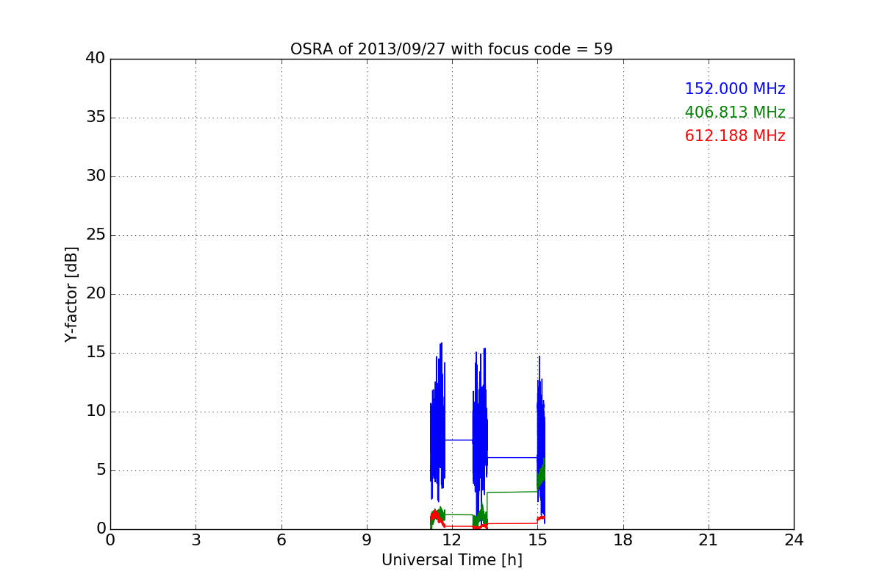882x588 pixels.
Task: Click the Y-factor [dB] axis label
Action: (71, 294)
